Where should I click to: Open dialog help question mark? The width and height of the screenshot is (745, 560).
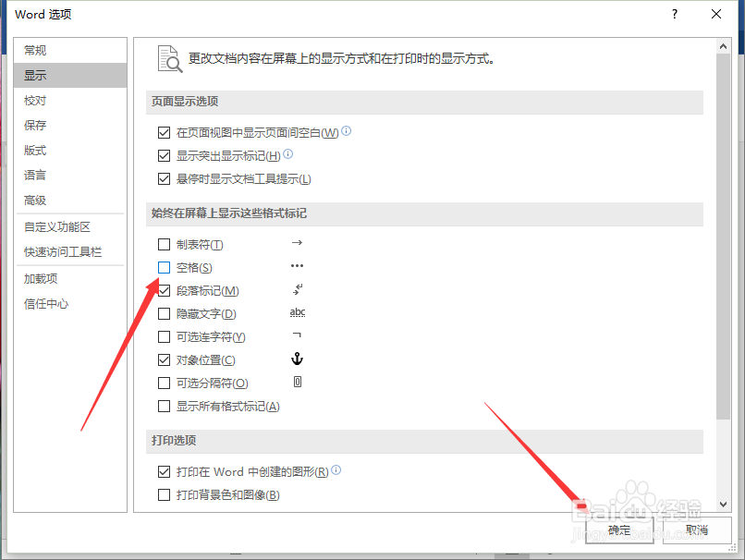675,14
